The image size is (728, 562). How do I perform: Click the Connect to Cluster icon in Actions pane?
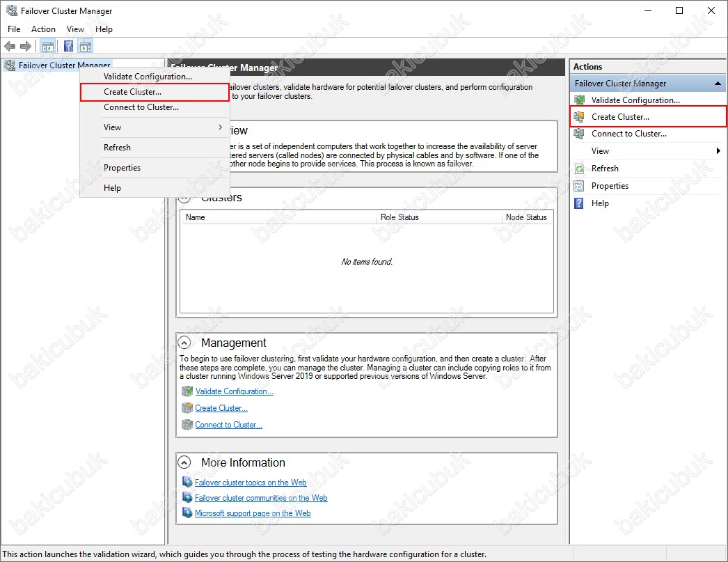click(x=580, y=134)
